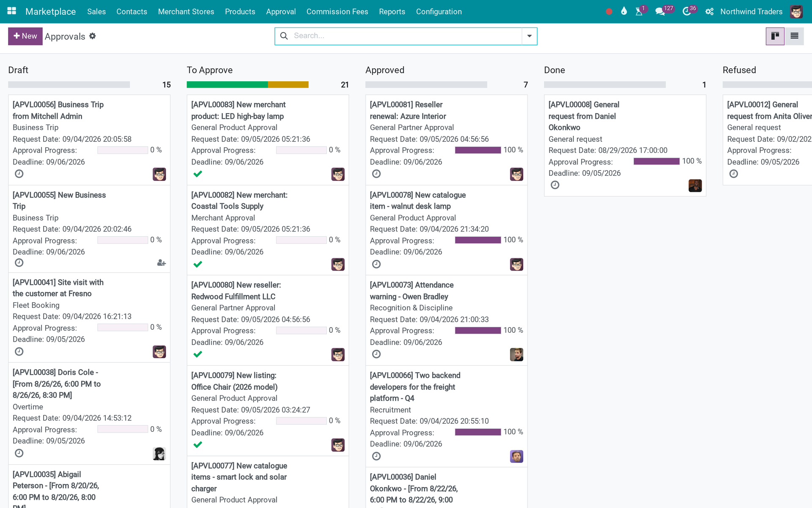Switch to Kanban view
Viewport: 812px width, 508px height.
click(x=775, y=36)
